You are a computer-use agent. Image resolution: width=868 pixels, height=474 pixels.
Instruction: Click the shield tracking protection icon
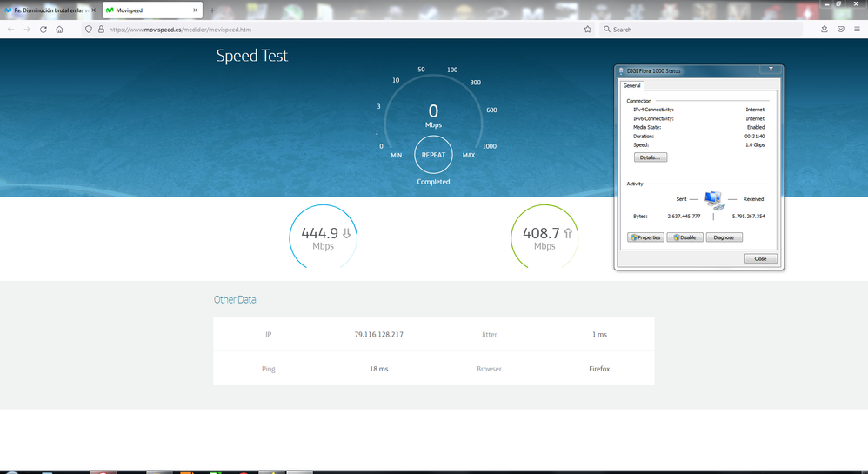[89, 30]
